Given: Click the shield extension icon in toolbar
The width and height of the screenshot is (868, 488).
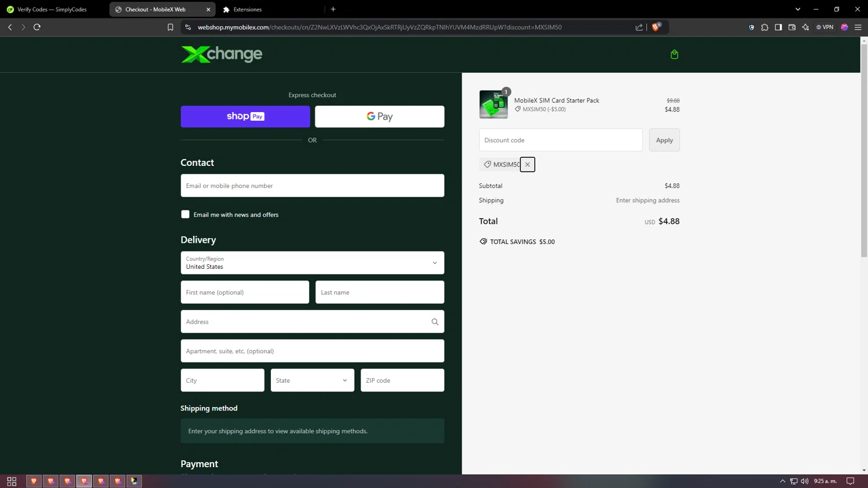Looking at the screenshot, I should point(751,27).
